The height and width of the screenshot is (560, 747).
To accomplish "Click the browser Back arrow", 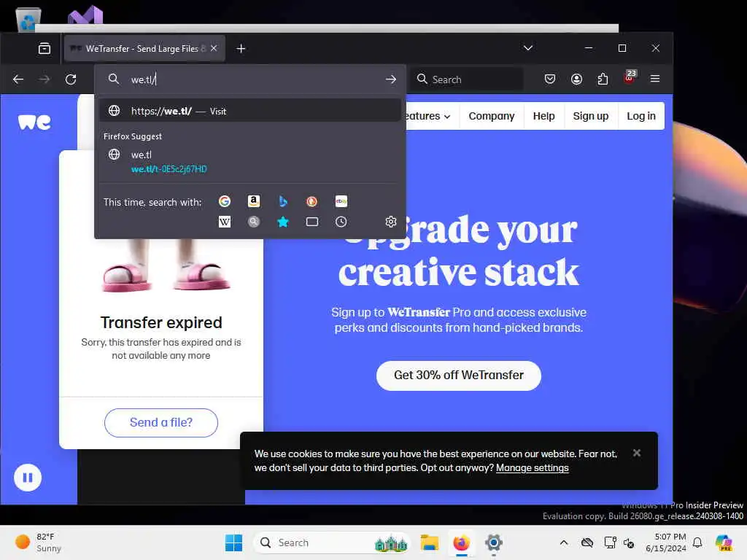I will coord(18,79).
